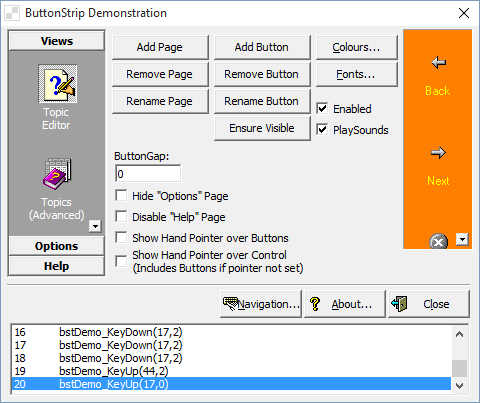
Task: Click the event log scroll-down arrow
Action: (x=460, y=386)
